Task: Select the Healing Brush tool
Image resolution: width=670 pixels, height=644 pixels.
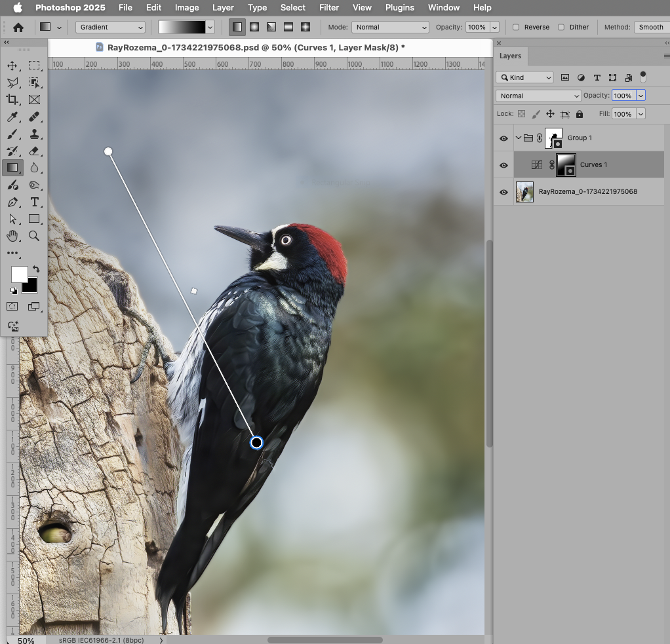Action: click(x=35, y=117)
